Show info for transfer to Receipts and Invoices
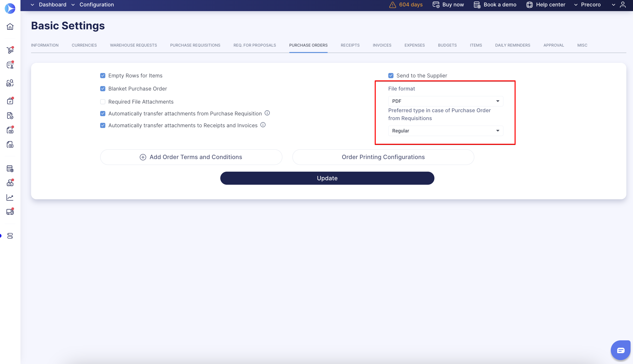Image resolution: width=633 pixels, height=364 pixels. (x=263, y=125)
